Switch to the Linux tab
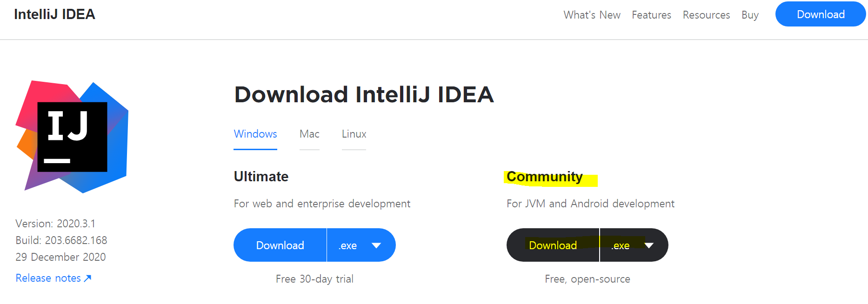The width and height of the screenshot is (868, 304). pyautogui.click(x=354, y=134)
